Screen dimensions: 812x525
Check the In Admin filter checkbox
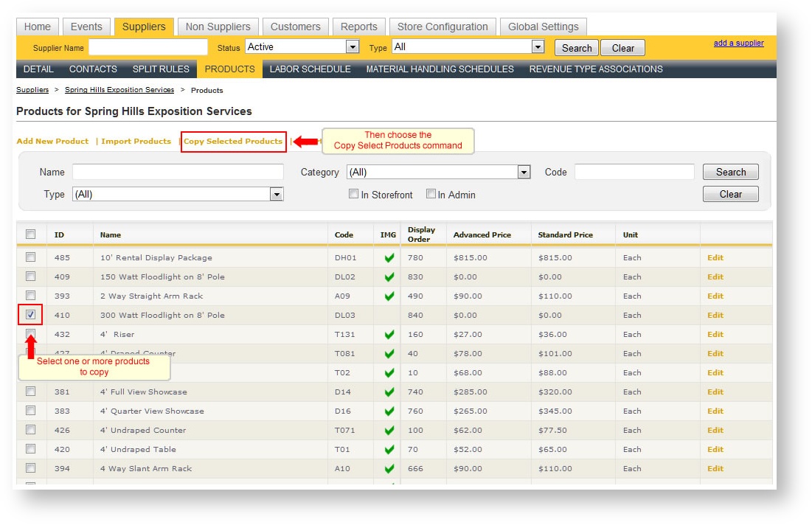pos(431,195)
